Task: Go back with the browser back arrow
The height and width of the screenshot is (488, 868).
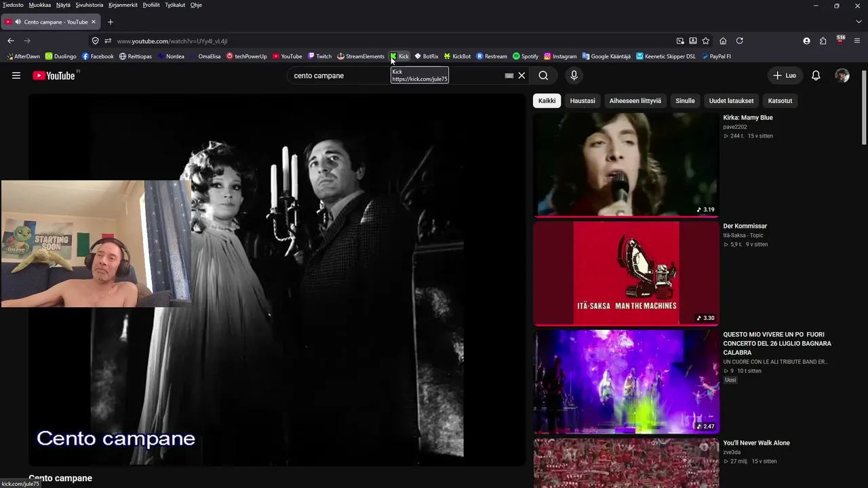Action: (x=11, y=41)
